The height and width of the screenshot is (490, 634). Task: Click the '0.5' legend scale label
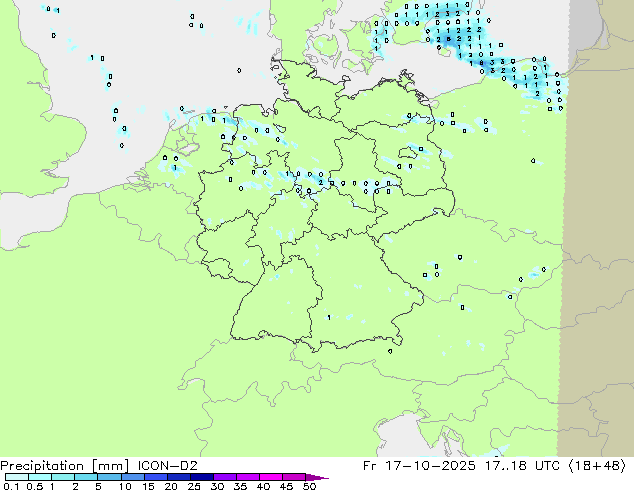[34, 486]
